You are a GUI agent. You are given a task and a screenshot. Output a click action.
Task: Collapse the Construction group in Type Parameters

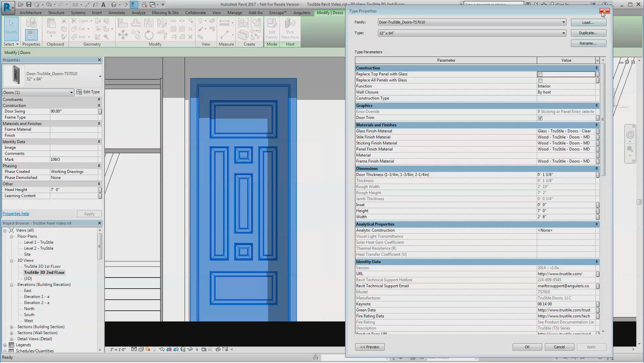[x=596, y=68]
